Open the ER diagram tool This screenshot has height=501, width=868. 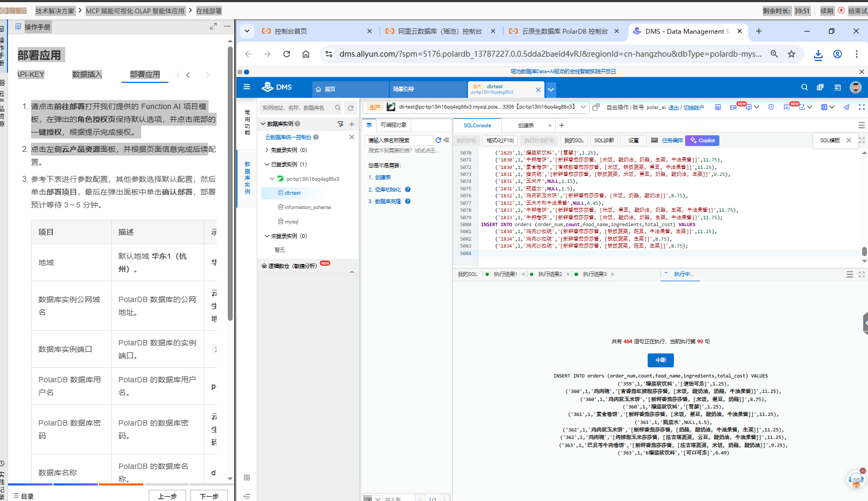[x=733, y=107]
